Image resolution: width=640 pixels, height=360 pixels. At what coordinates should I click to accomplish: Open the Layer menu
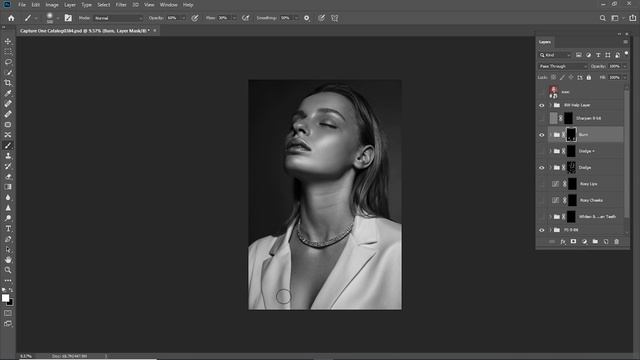(x=70, y=5)
